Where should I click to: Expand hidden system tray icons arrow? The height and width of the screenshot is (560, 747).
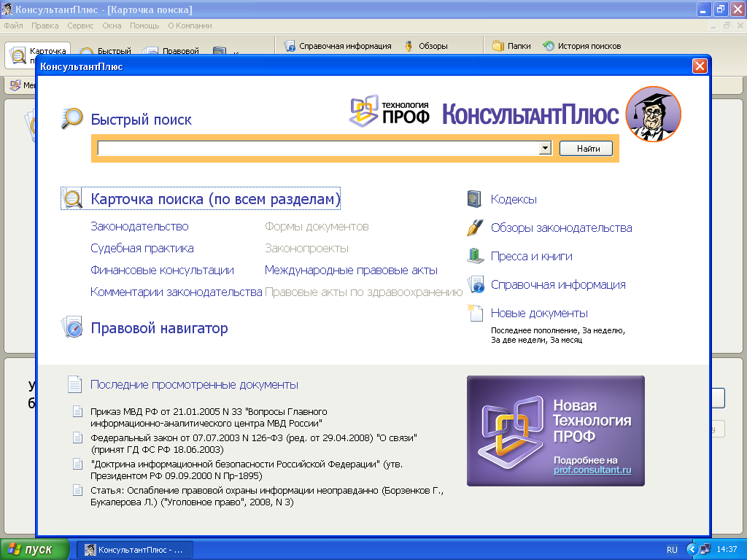point(692,550)
